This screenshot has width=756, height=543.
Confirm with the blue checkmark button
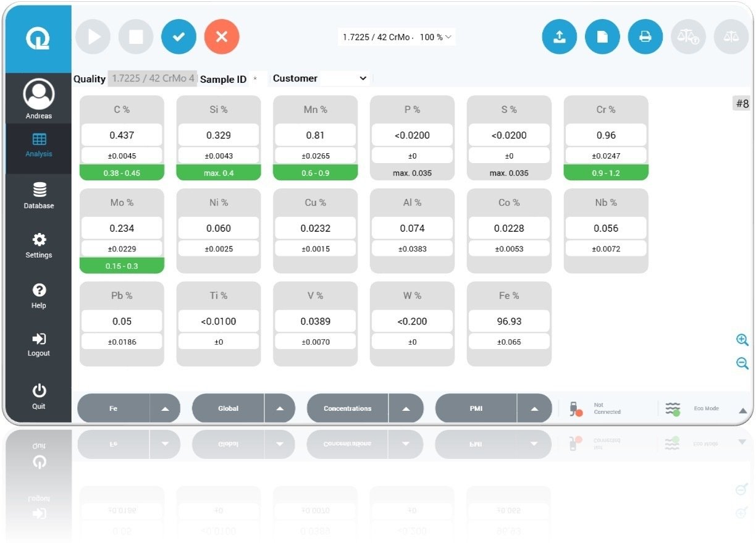tap(178, 37)
